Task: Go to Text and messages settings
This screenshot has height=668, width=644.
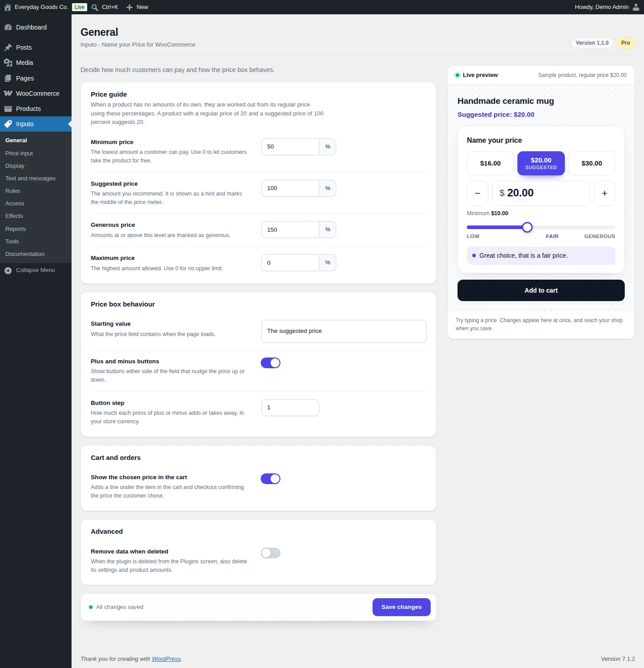Action: [30, 178]
